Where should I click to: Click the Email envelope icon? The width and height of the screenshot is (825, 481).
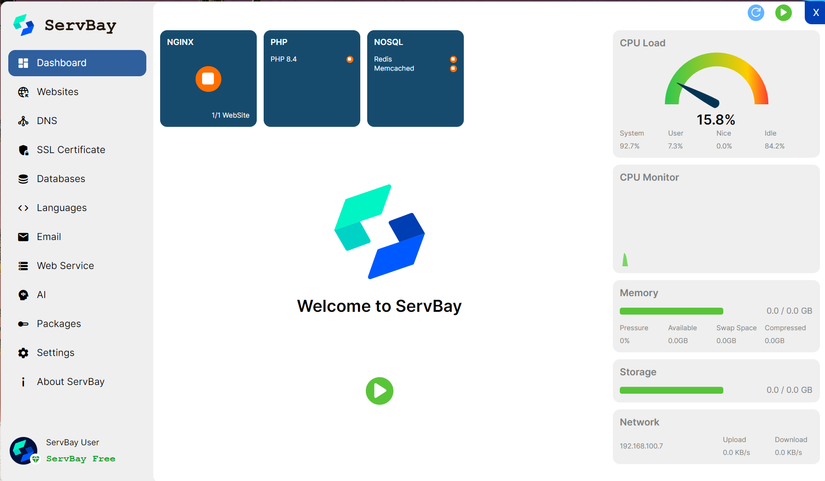23,237
